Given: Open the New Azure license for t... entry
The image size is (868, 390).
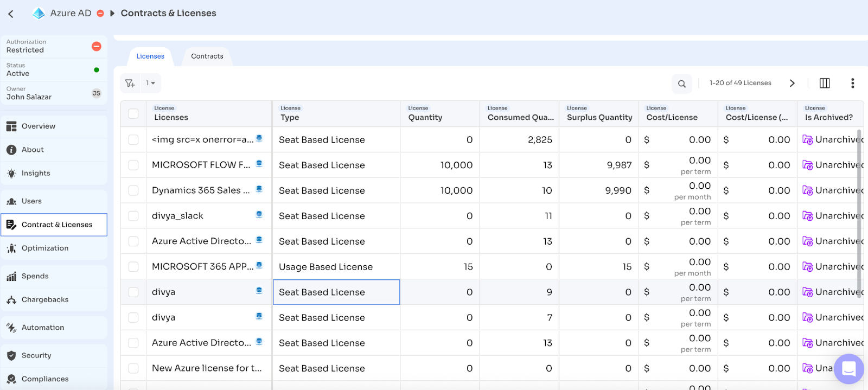Looking at the screenshot, I should click(x=207, y=368).
